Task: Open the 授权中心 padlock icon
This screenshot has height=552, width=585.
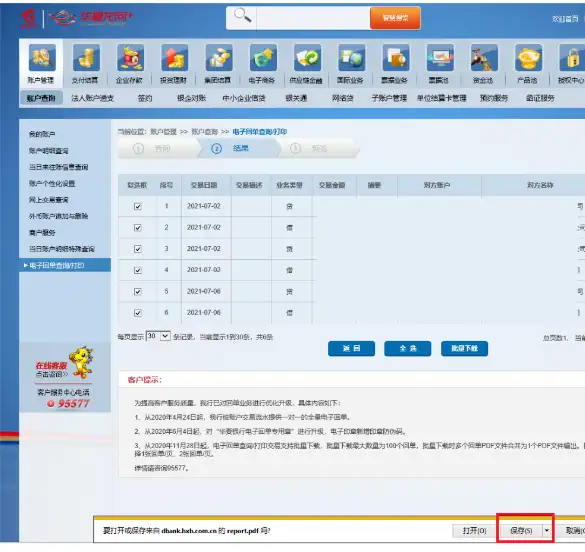Action: point(572,58)
